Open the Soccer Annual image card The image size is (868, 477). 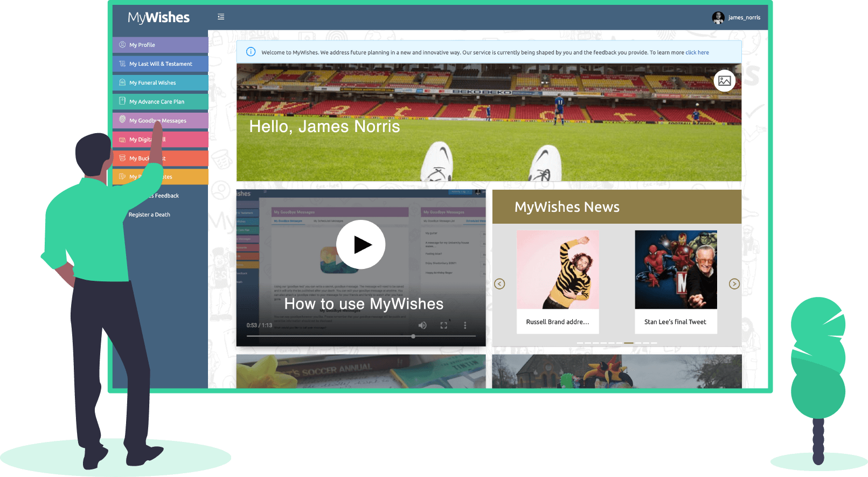tap(361, 371)
